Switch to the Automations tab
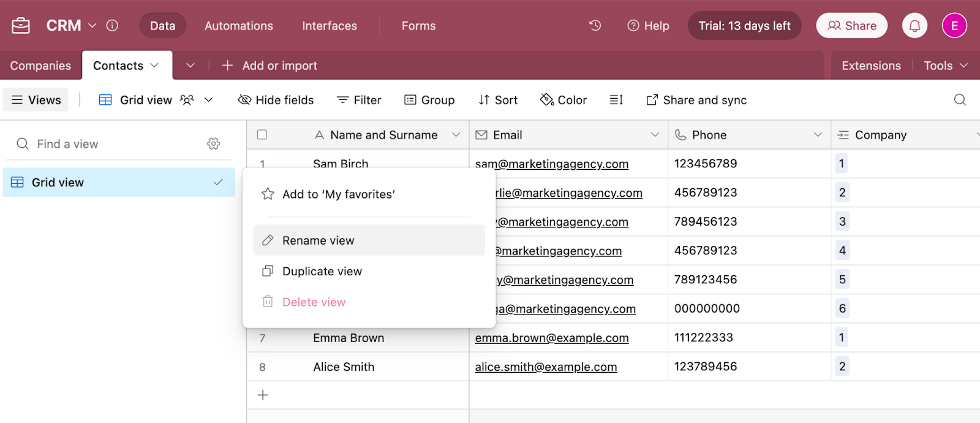980x423 pixels. tap(239, 26)
